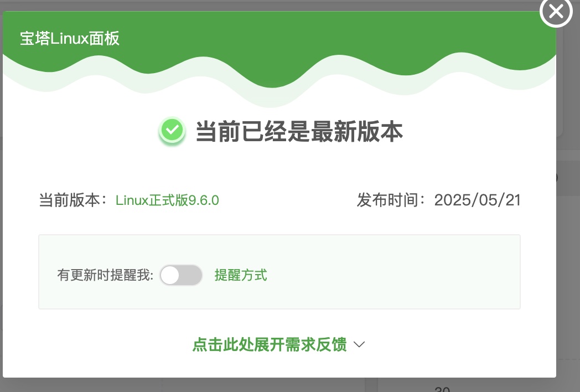Click the 当前已经是最新版本 heading
580x392 pixels.
pyautogui.click(x=299, y=131)
